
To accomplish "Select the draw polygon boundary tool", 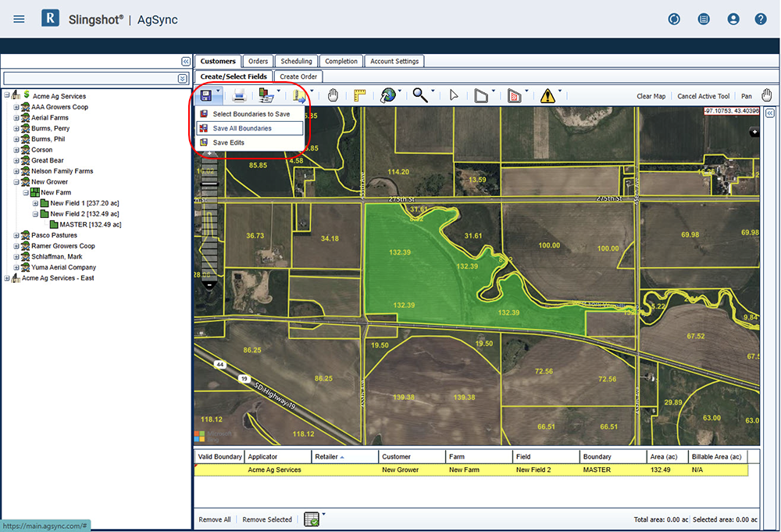I will (481, 95).
